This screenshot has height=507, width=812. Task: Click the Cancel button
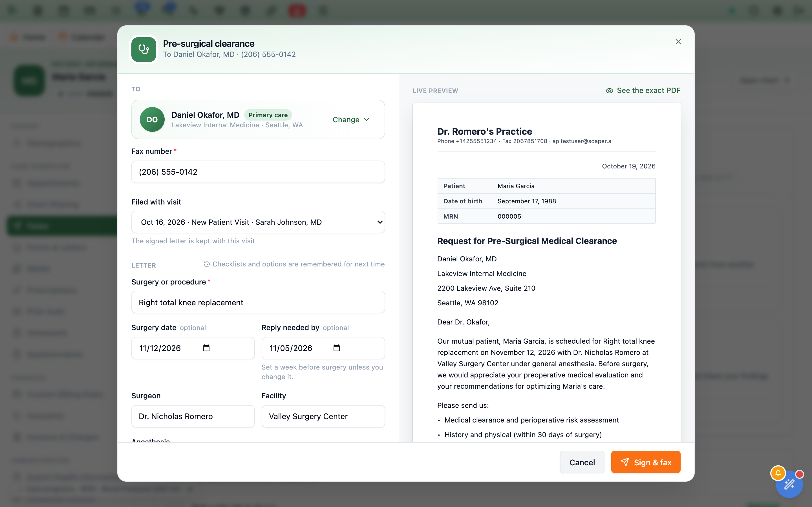(582, 462)
